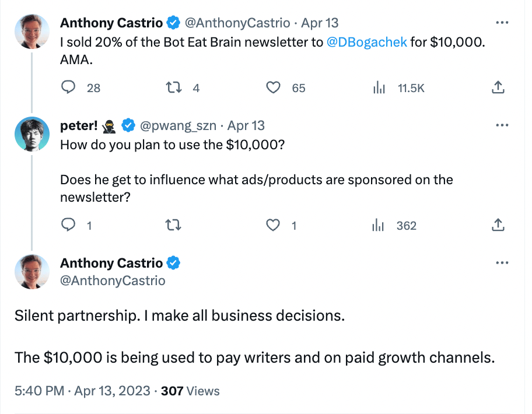This screenshot has width=532, height=414.
Task: Click the Apr 13 date on peter!'s tweet
Action: pyautogui.click(x=246, y=125)
